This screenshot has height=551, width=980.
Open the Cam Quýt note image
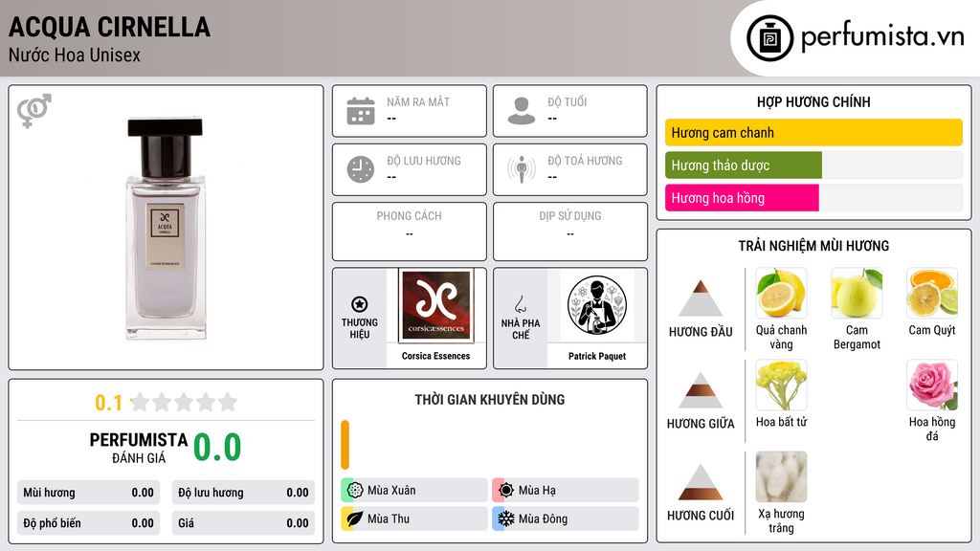click(x=932, y=293)
